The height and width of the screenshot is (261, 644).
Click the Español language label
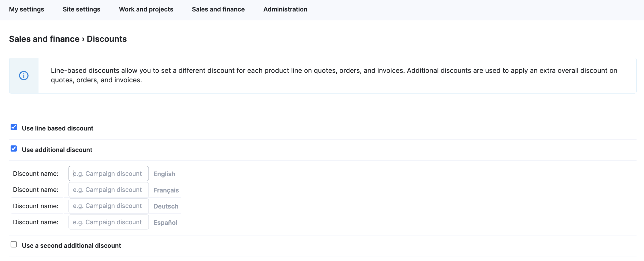click(x=165, y=223)
